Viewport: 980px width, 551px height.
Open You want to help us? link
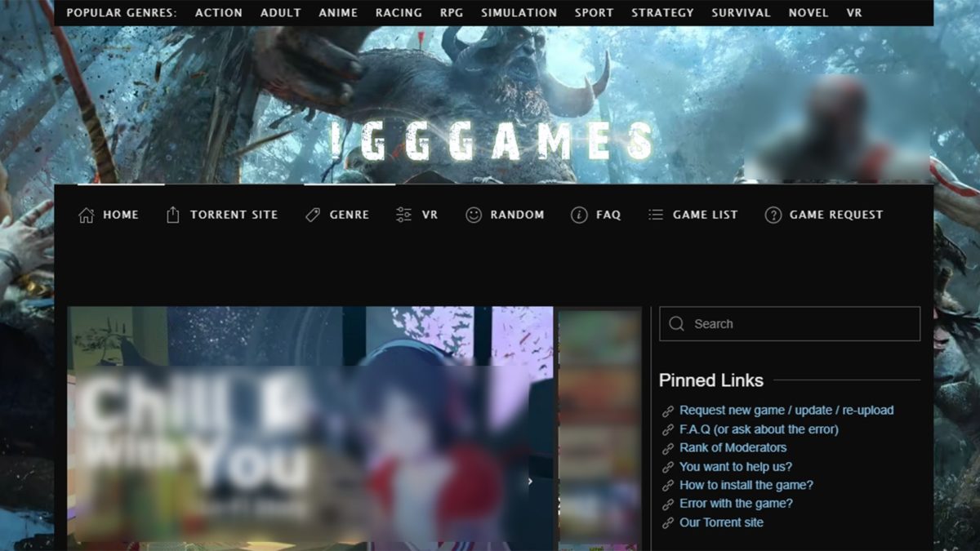736,467
